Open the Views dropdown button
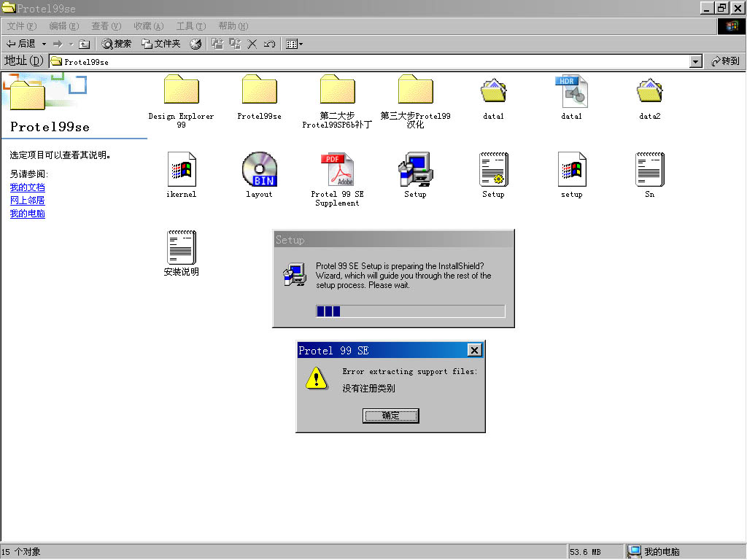The image size is (747, 560). tap(294, 44)
